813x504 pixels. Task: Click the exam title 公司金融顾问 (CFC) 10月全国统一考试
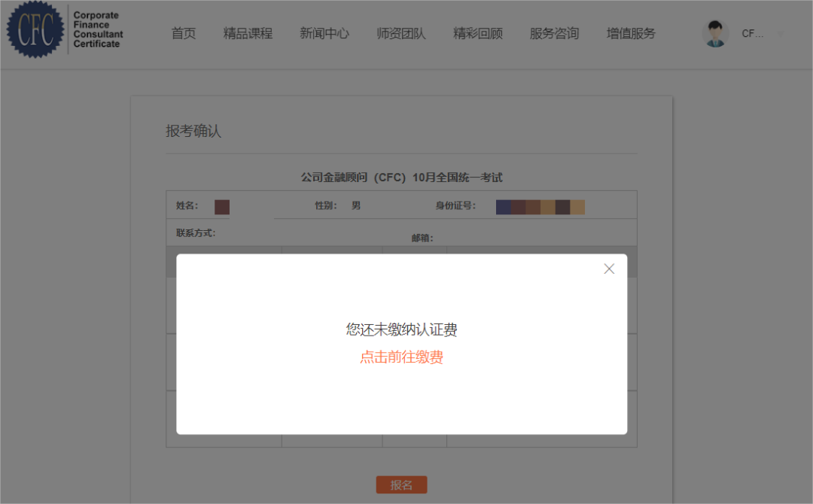401,178
